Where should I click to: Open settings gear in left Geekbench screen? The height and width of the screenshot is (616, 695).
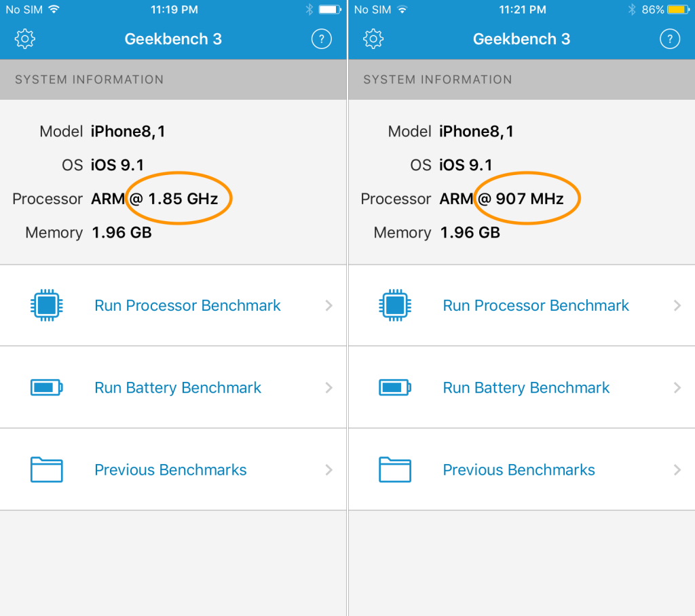pos(25,39)
